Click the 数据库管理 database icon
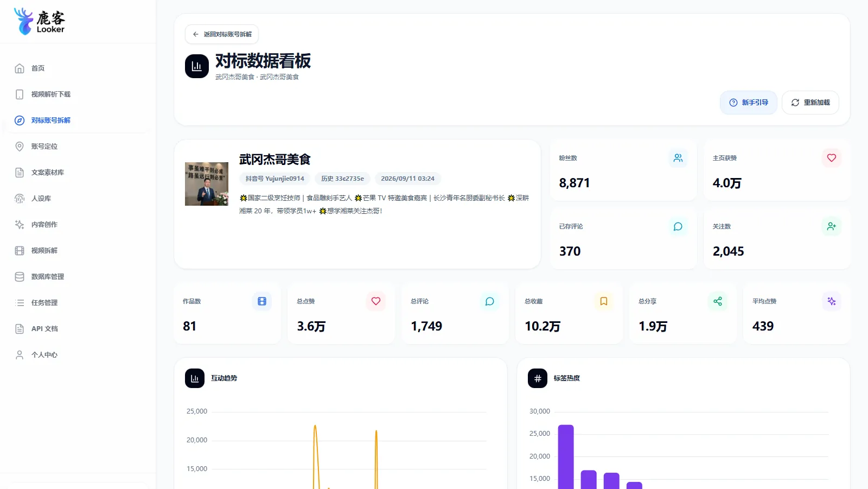The width and height of the screenshot is (868, 489). pyautogui.click(x=20, y=277)
